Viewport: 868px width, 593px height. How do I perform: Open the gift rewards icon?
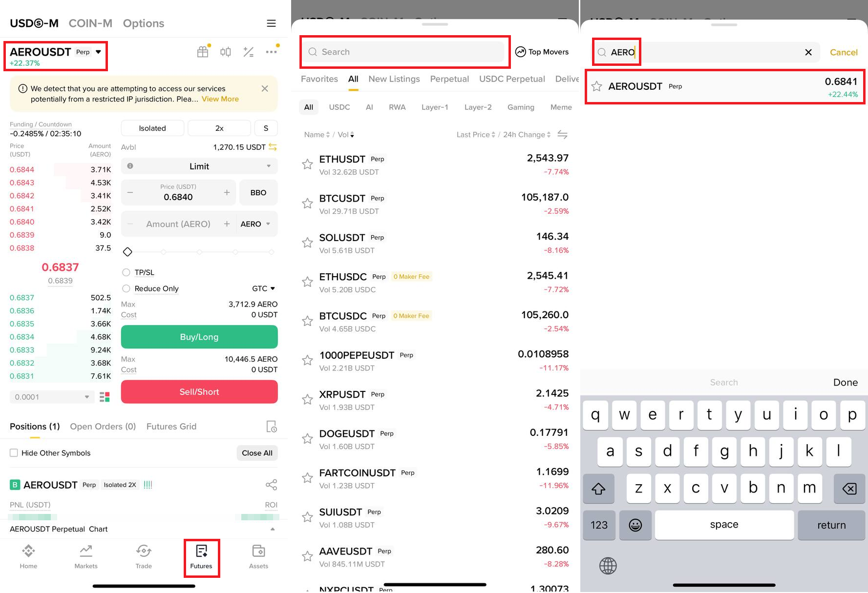tap(203, 52)
